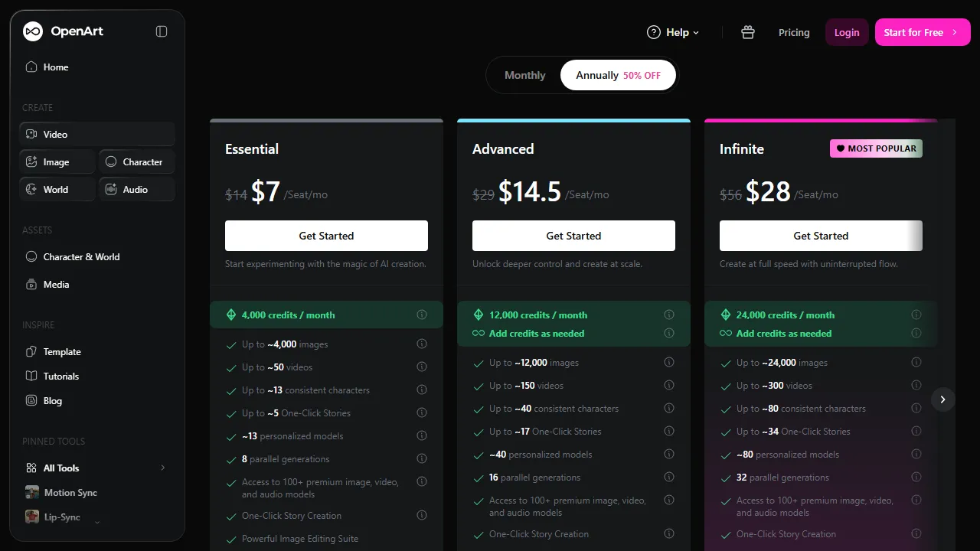980x551 pixels.
Task: Click Start for Free button
Action: tap(923, 32)
